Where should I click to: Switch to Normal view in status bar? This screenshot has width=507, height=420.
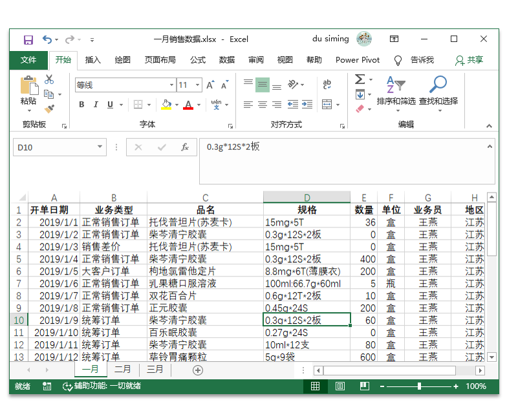(x=316, y=386)
